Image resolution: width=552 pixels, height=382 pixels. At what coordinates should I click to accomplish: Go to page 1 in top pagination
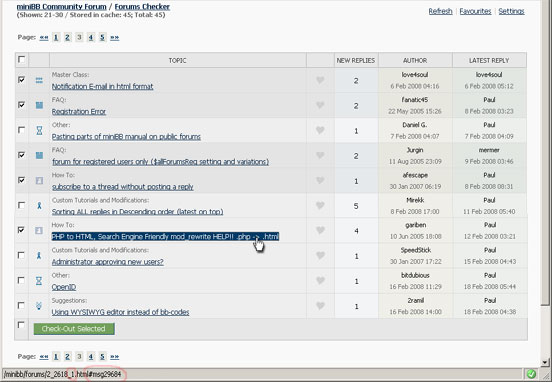point(56,37)
